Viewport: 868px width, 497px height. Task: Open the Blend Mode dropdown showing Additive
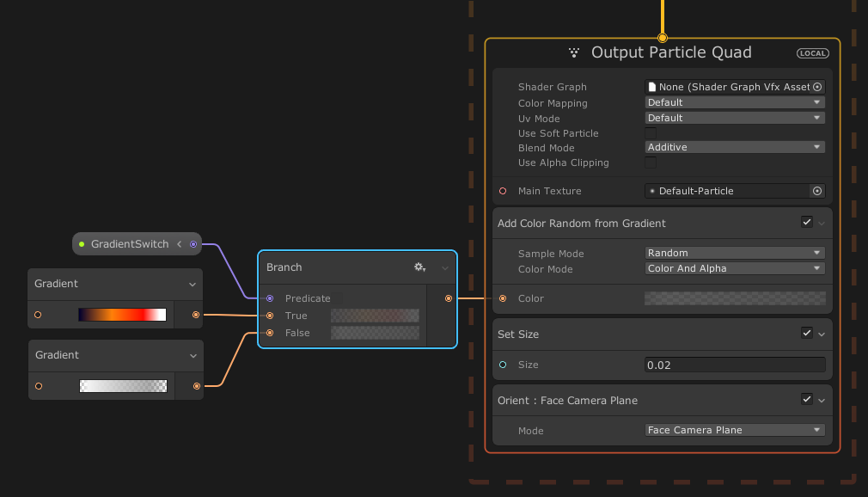[x=734, y=146]
